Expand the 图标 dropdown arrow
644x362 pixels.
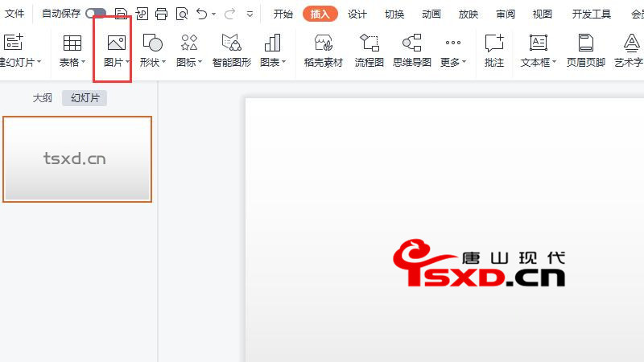click(x=200, y=62)
